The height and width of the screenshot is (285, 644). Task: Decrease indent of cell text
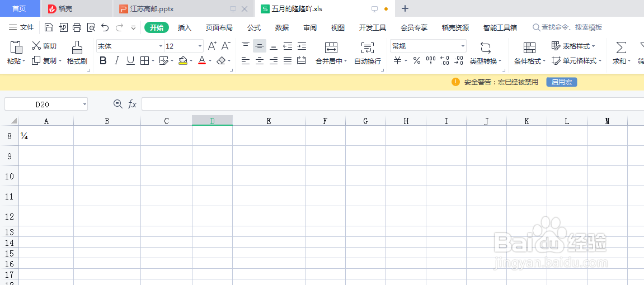pyautogui.click(x=288, y=46)
